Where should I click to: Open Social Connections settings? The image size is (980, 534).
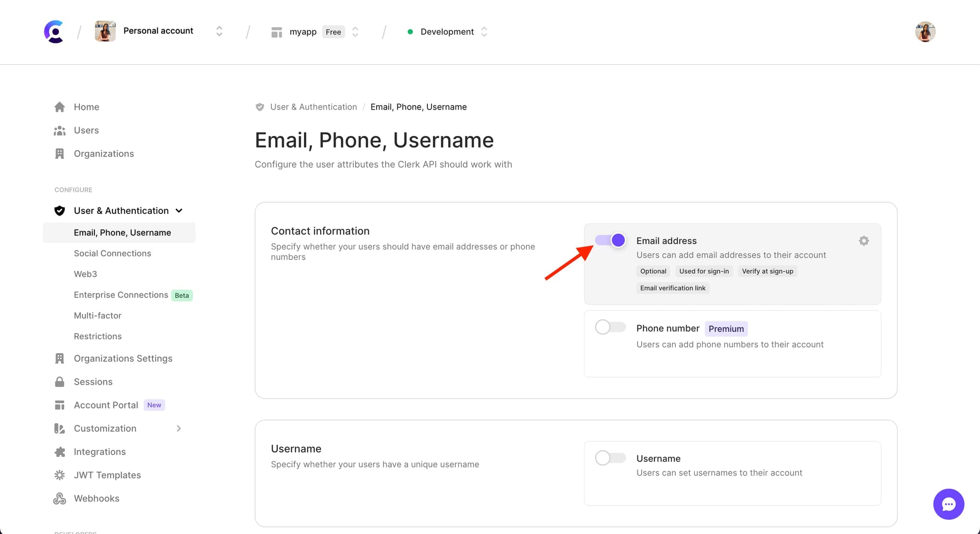(x=112, y=253)
